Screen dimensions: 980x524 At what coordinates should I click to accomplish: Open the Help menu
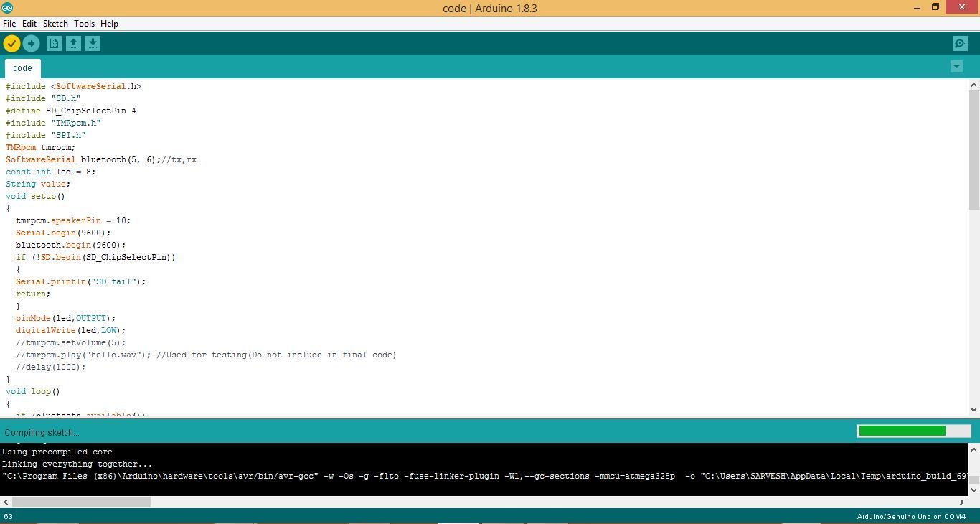[x=109, y=23]
